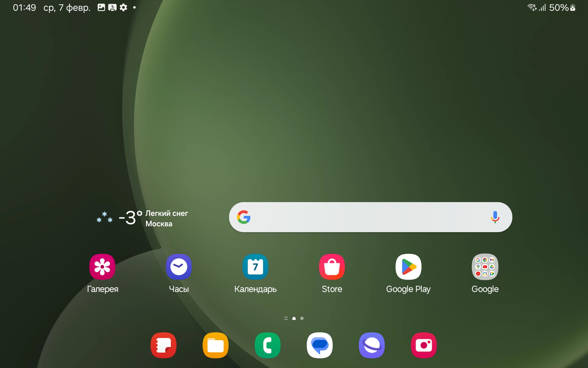Screen dimensions: 588x368
Task: Launch Google Play store
Action: click(x=408, y=267)
